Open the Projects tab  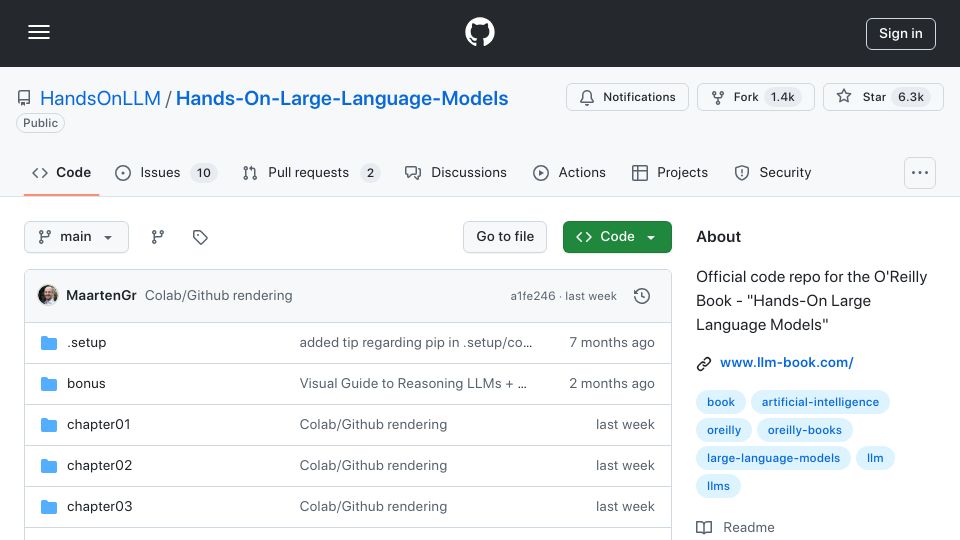670,173
